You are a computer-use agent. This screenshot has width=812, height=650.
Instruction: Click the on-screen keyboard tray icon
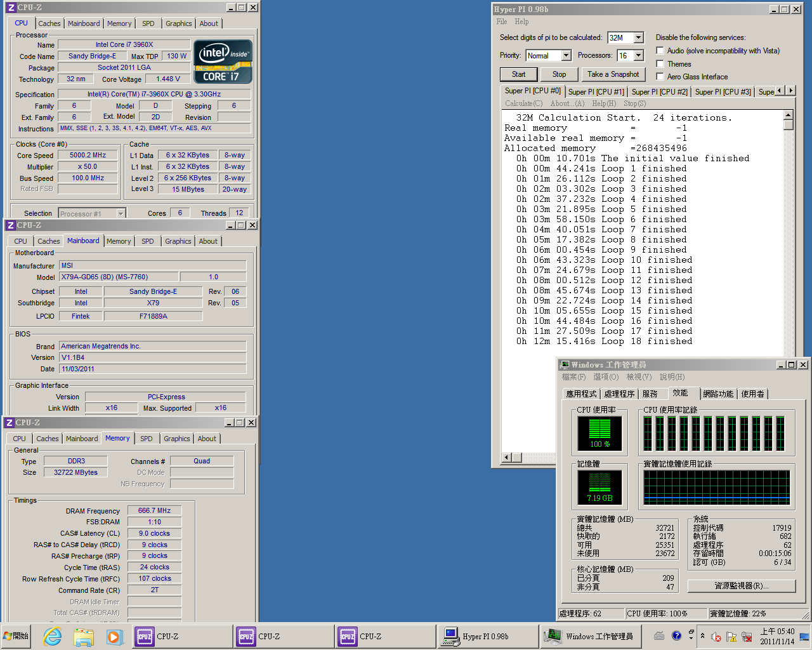pyautogui.click(x=659, y=635)
